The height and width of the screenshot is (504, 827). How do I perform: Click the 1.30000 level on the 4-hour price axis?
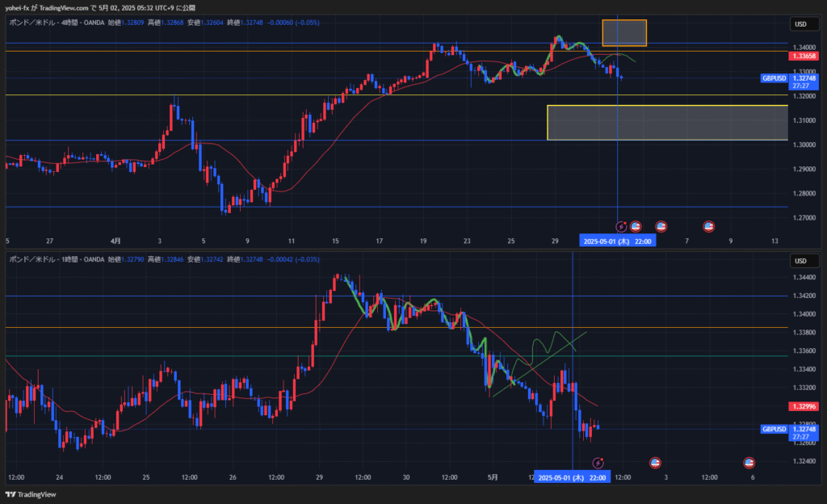click(804, 145)
